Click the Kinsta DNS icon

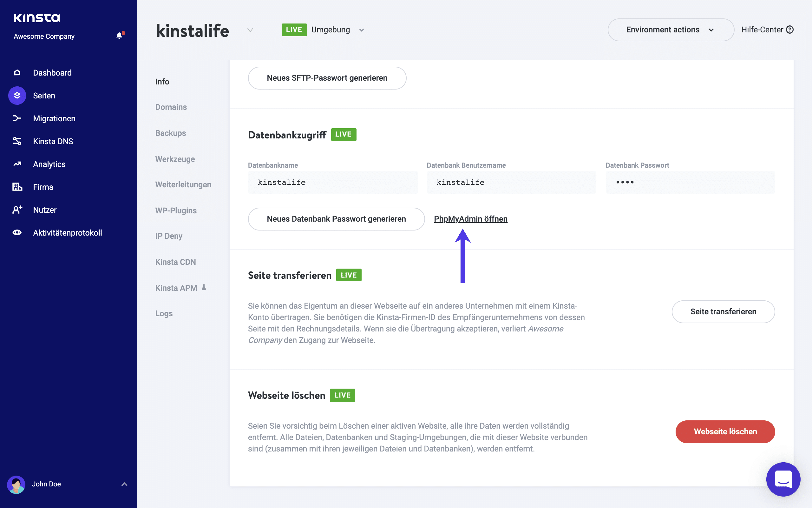tap(17, 141)
